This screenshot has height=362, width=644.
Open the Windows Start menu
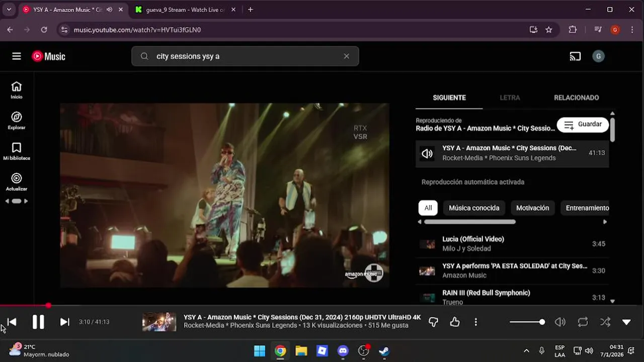[260, 351]
